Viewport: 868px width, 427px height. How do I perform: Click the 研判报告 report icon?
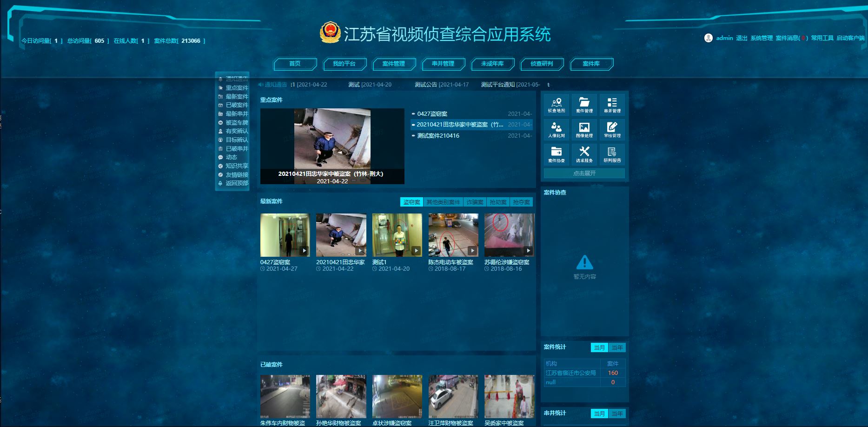click(612, 154)
